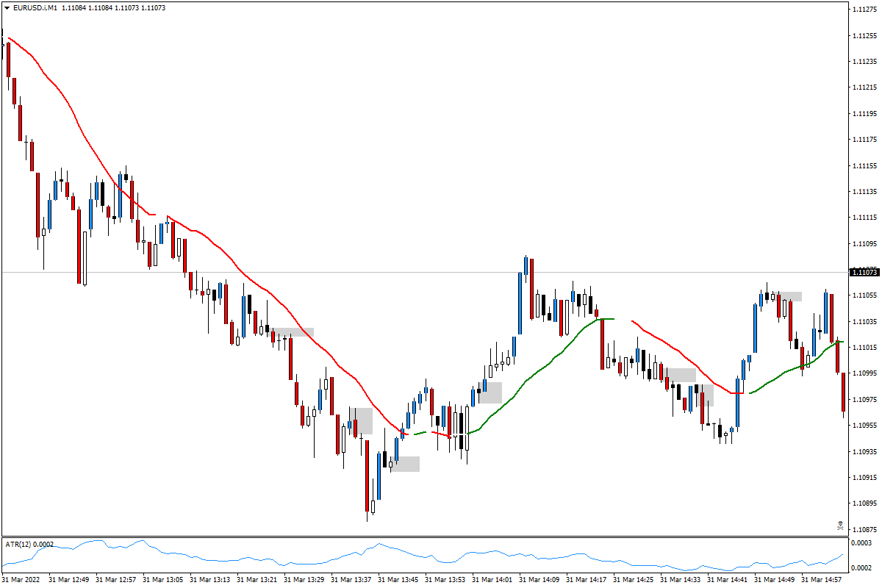882x588 pixels.
Task: Click the skull-and-crossbones Expert Advisor icon
Action: 839,526
